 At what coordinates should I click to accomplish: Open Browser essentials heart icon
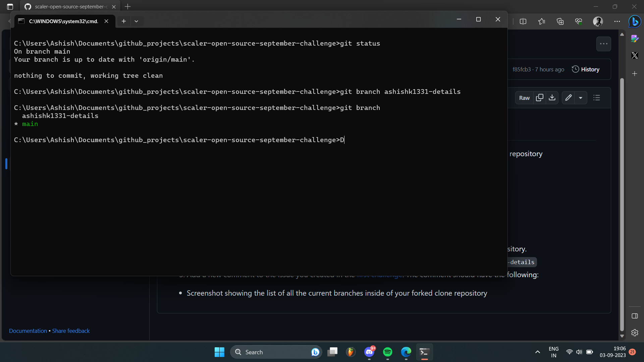point(578,21)
